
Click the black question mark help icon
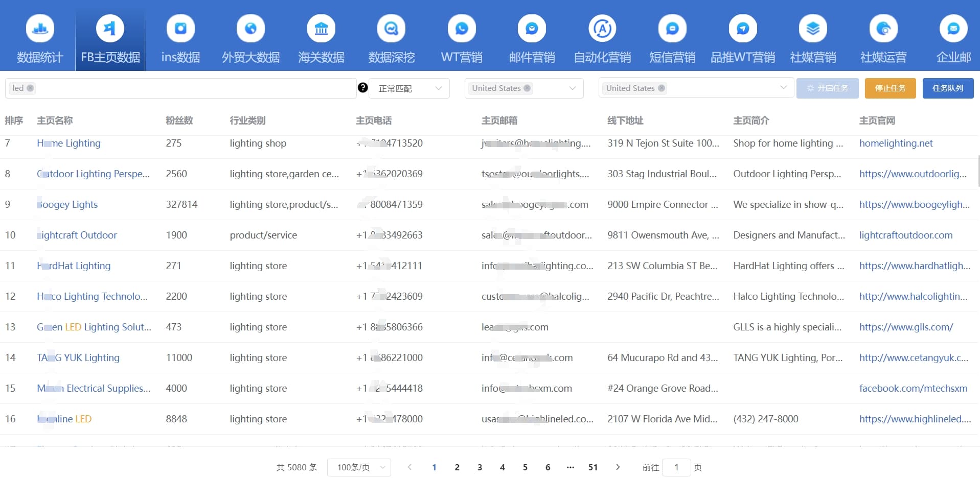363,88
